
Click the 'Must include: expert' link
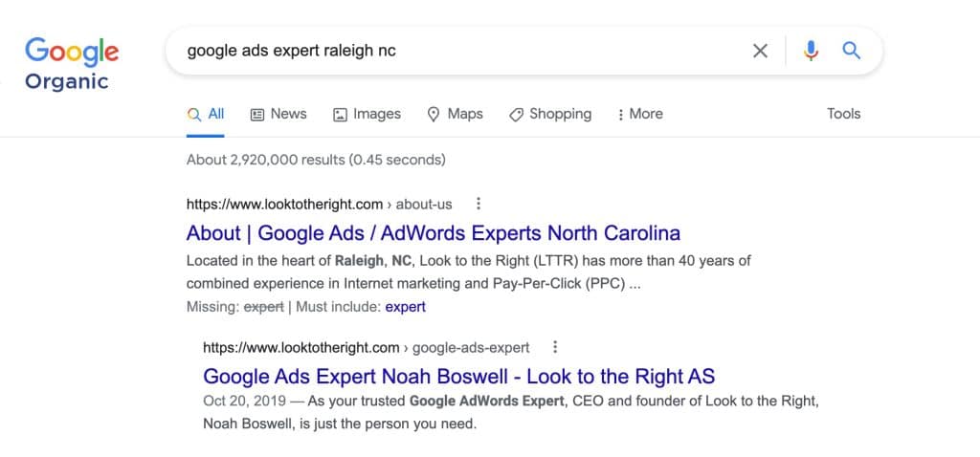pyautogui.click(x=405, y=307)
